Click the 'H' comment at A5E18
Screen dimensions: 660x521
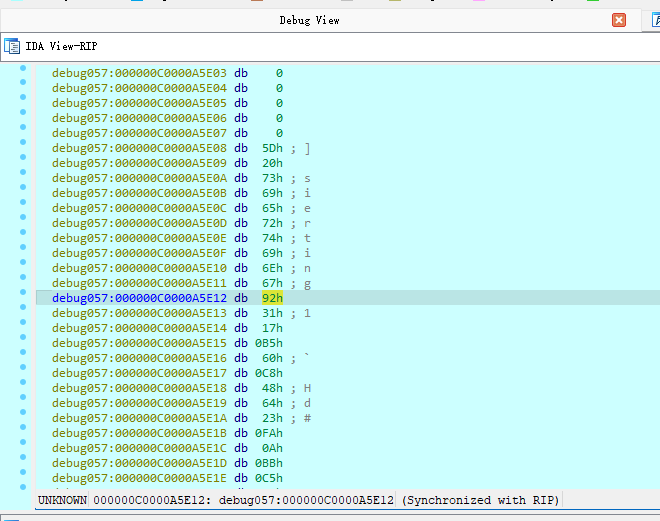coord(307,388)
